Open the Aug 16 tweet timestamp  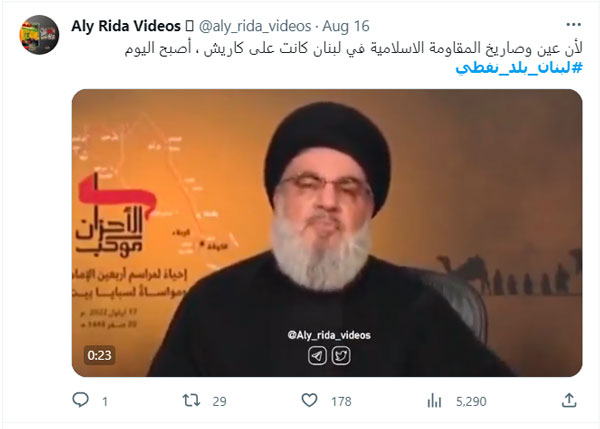point(346,26)
